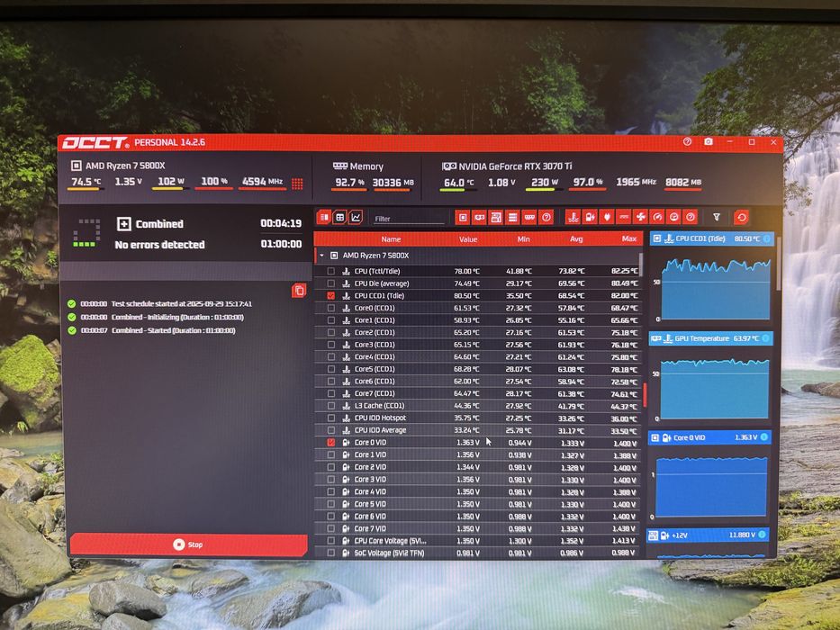
Task: Select the CPU CCD1 (Tdie) graph header
Action: tap(711, 238)
